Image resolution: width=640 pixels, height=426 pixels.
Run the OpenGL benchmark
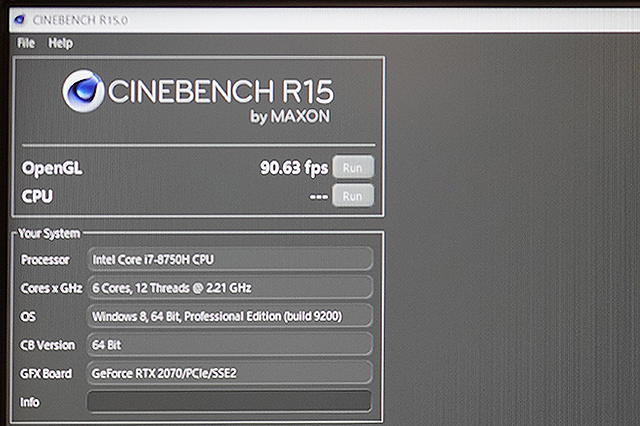(353, 167)
